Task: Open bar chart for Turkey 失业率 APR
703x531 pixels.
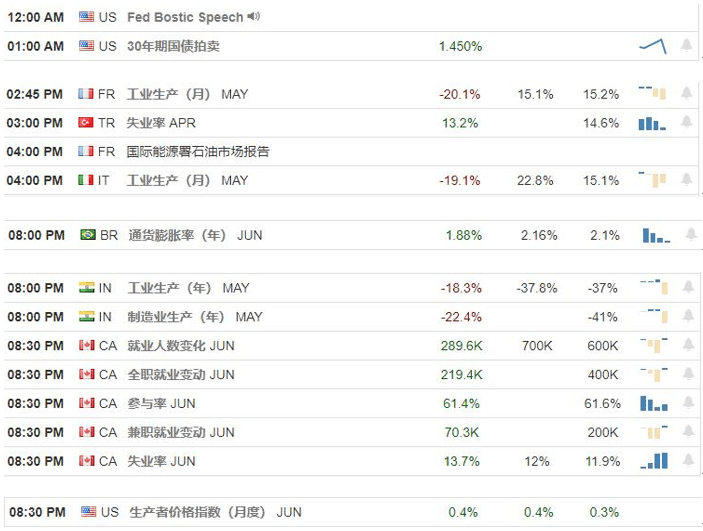Action: coord(652,123)
